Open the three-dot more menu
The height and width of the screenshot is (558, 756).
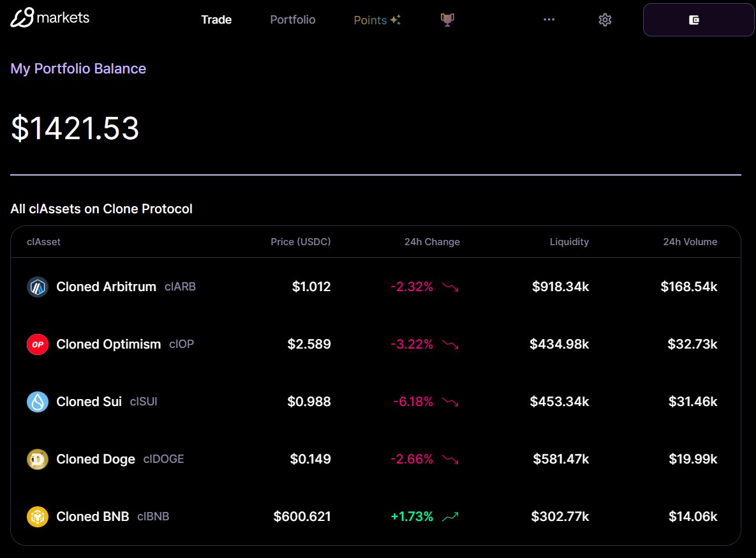tap(549, 19)
